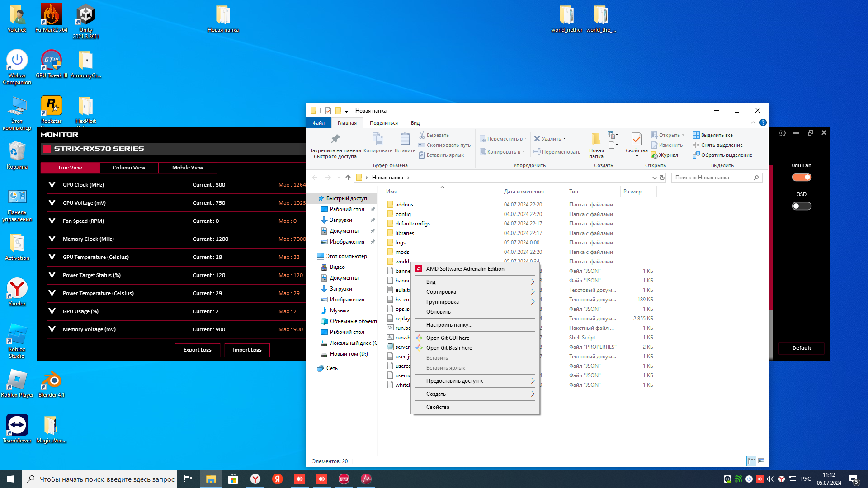Click Скопировать путь in ribbon
This screenshot has width=868, height=488.
click(x=444, y=145)
